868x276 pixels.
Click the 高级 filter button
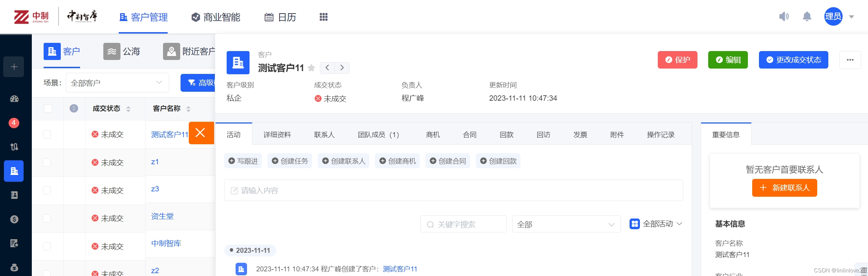click(198, 83)
